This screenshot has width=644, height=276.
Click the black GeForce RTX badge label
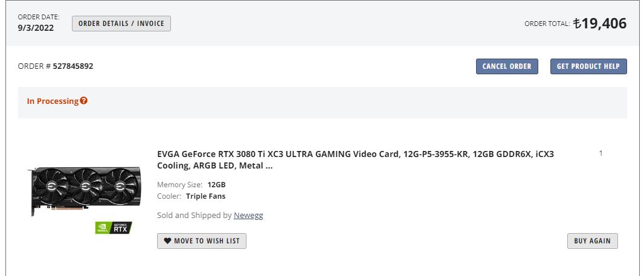tap(120, 228)
